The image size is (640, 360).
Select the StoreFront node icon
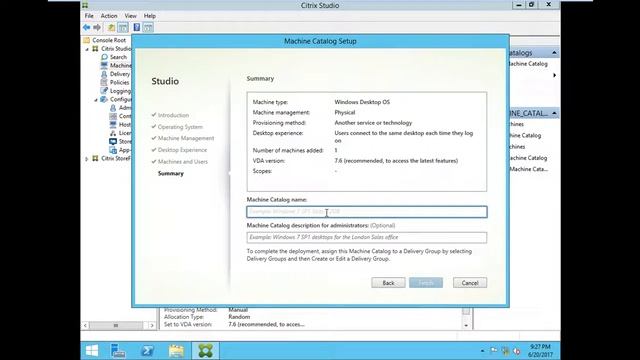point(113,142)
